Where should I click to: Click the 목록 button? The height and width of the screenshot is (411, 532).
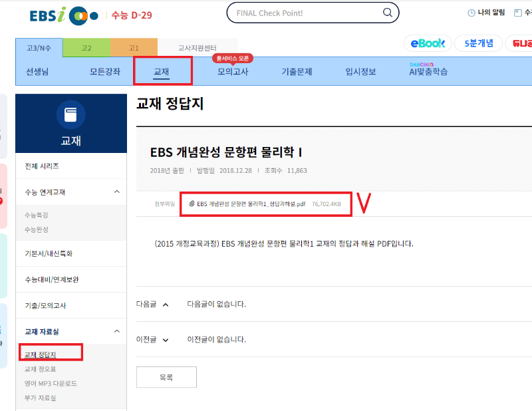pyautogui.click(x=166, y=376)
